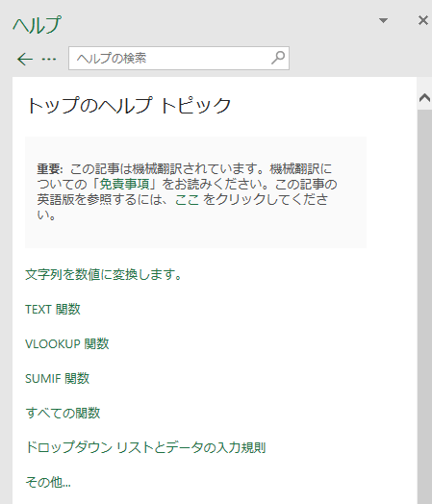Open ドロップダウン リストとデータの入力規則 topic
The width and height of the screenshot is (432, 504).
(145, 447)
